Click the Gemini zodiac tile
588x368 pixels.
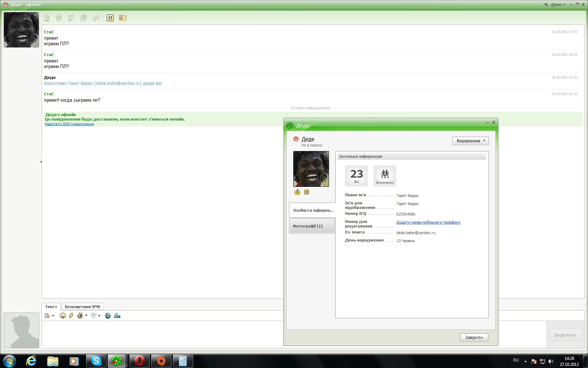pos(385,176)
